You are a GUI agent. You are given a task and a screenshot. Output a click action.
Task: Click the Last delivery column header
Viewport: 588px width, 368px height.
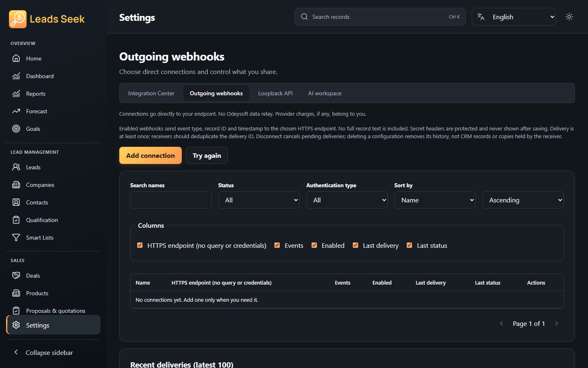click(x=431, y=283)
